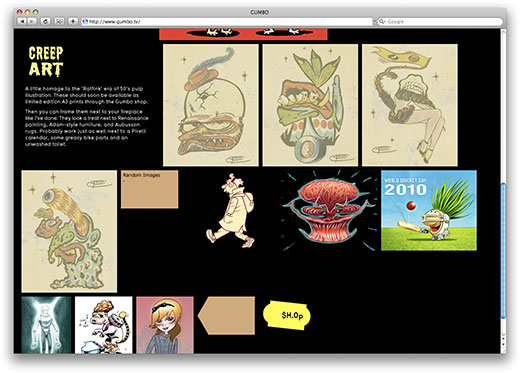Click the toolbar icon left of plus
Image resolution: width=520 pixels, height=373 pixels.
(59, 22)
